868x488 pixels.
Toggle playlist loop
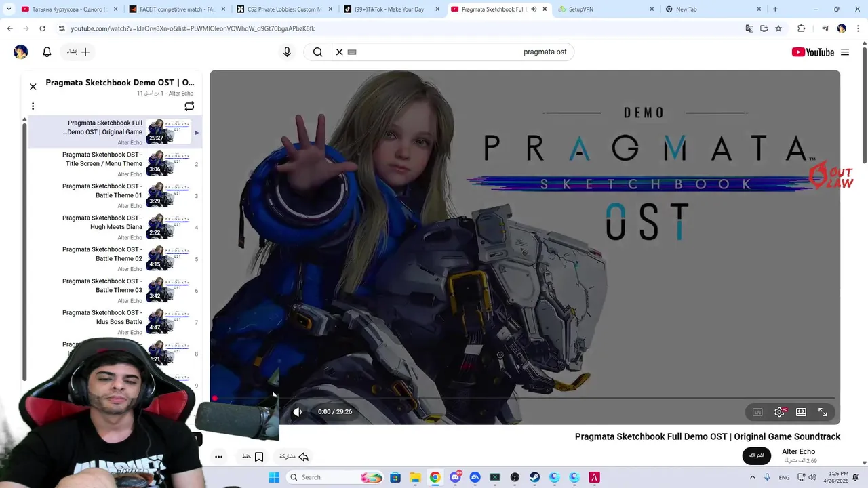(189, 106)
